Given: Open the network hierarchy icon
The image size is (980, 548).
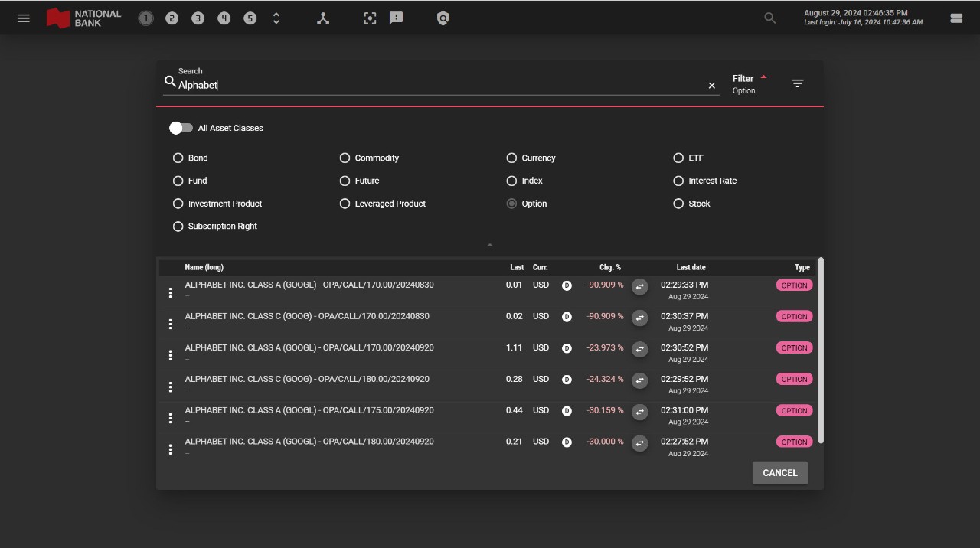Looking at the screenshot, I should point(323,18).
